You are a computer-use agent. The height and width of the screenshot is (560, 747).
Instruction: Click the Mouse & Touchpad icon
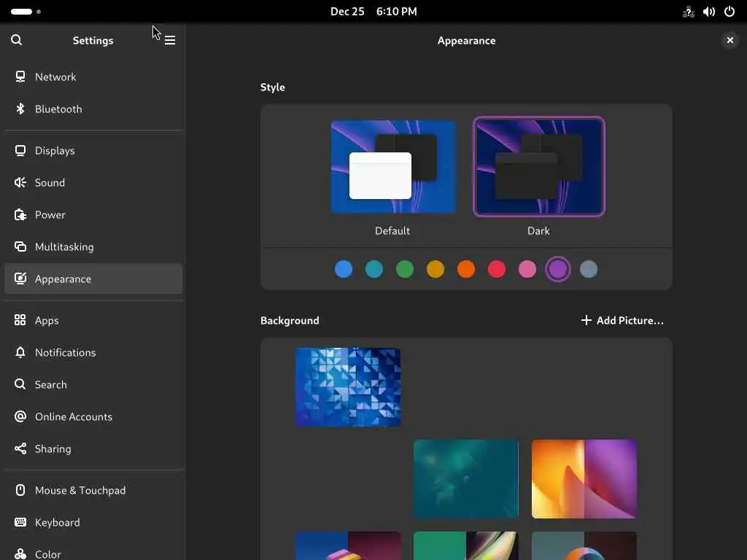[20, 490]
